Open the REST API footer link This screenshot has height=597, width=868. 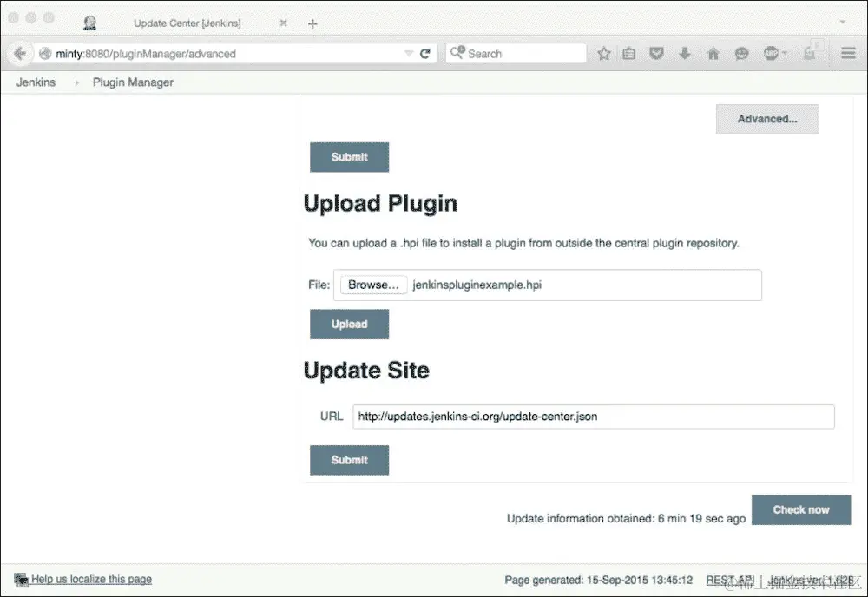730,580
